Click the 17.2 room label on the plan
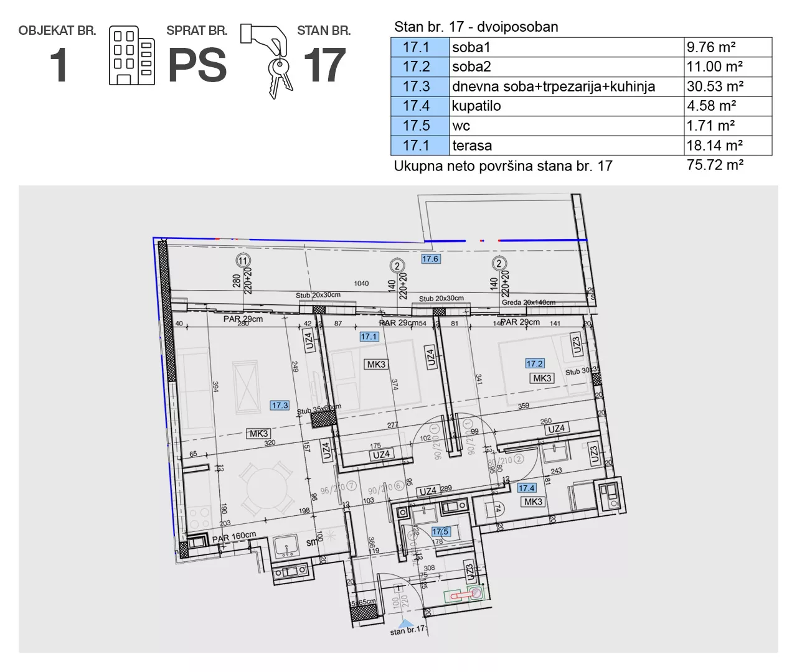 pyautogui.click(x=534, y=363)
